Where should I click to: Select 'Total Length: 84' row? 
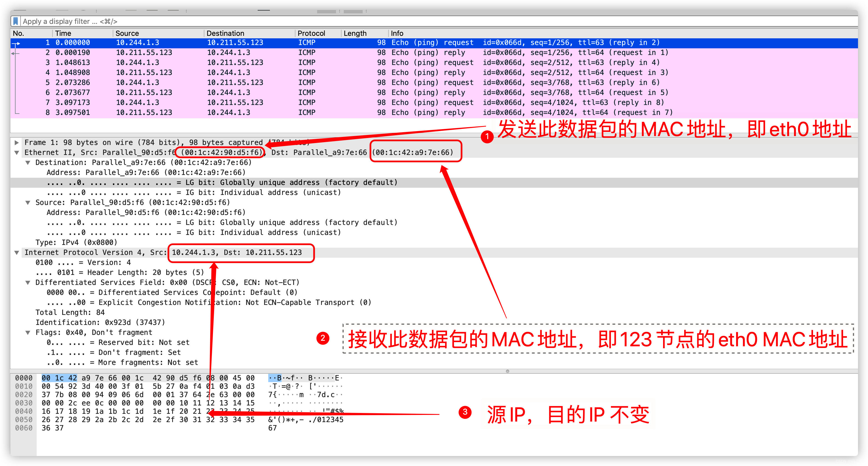tap(434, 313)
